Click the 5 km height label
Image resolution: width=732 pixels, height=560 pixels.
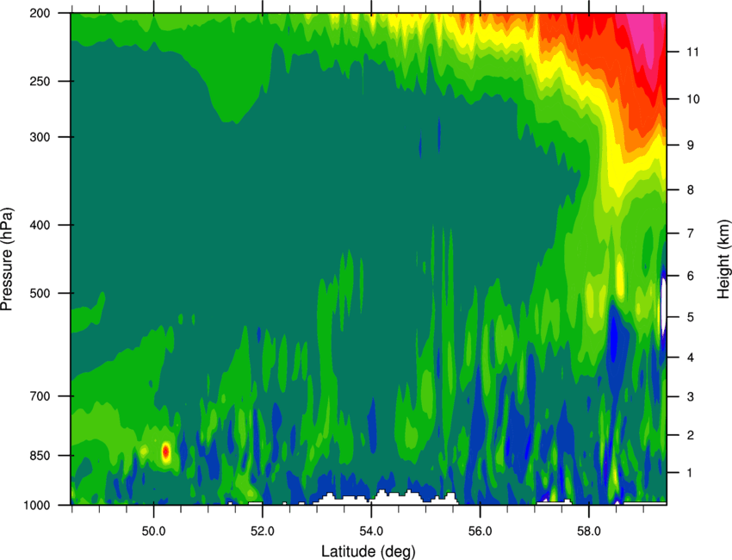pos(690,317)
